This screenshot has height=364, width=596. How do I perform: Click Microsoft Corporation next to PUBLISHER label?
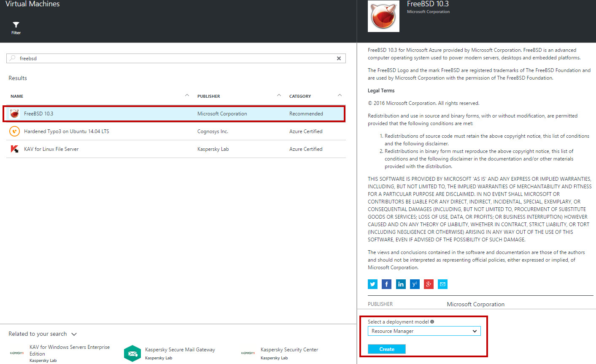[x=476, y=304]
